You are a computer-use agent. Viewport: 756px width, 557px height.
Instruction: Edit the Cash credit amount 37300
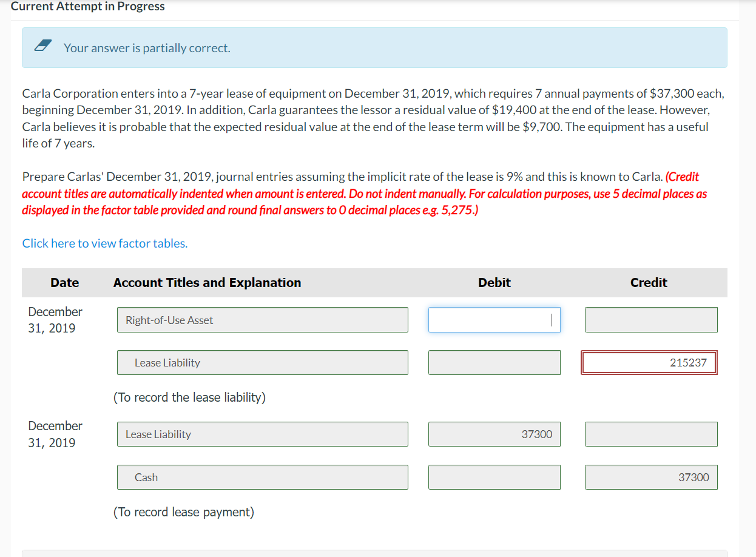651,477
